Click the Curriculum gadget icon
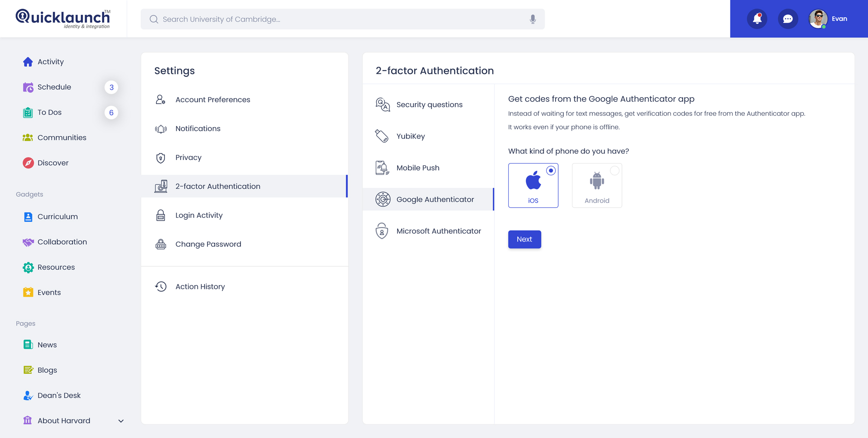 pos(28,216)
